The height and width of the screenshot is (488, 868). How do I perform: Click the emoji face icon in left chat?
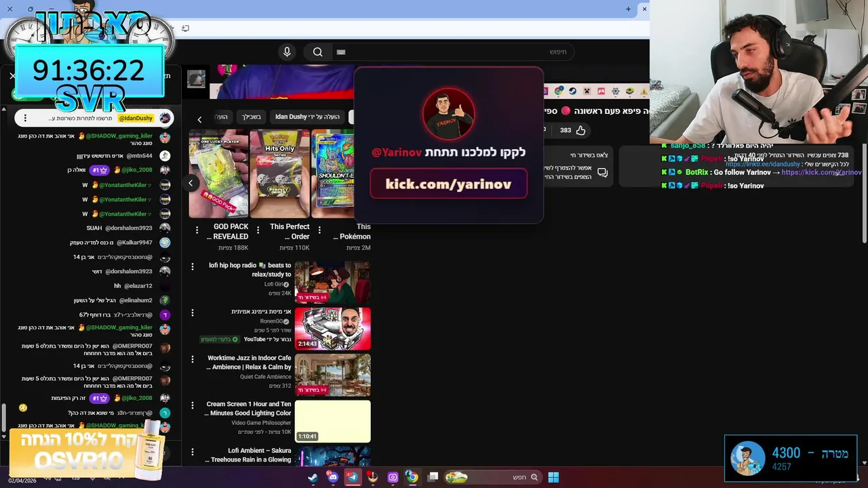click(x=23, y=408)
